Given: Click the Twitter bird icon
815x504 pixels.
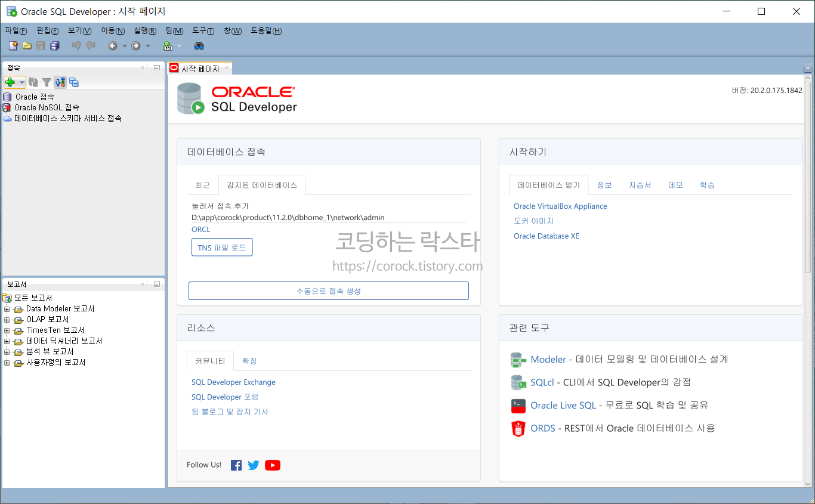Looking at the screenshot, I should pyautogui.click(x=254, y=465).
